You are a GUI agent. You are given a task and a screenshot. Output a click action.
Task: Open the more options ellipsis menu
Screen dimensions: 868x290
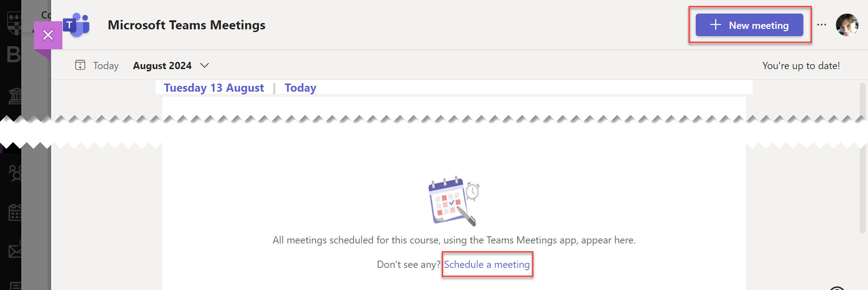[x=821, y=25]
